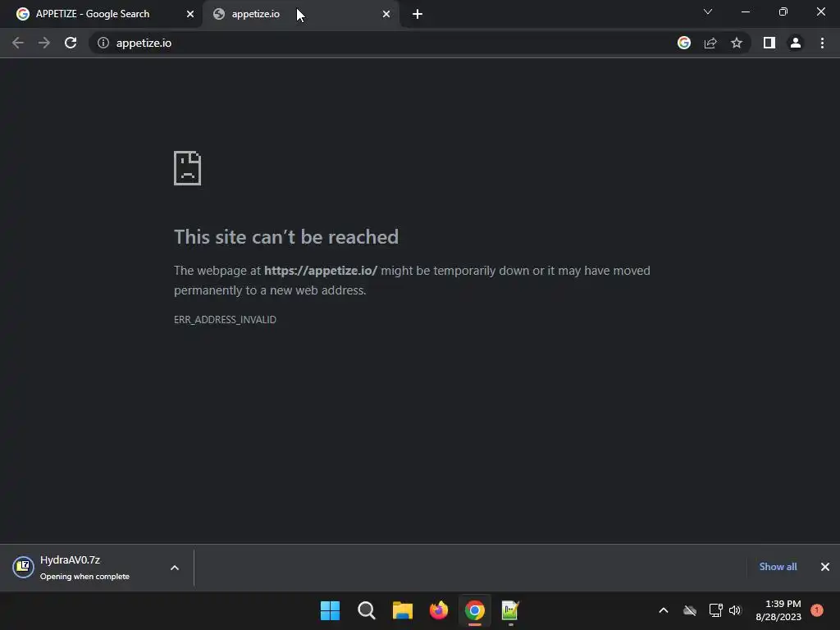Image resolution: width=840 pixels, height=630 pixels.
Task: Close the downloads bar
Action: (825, 567)
